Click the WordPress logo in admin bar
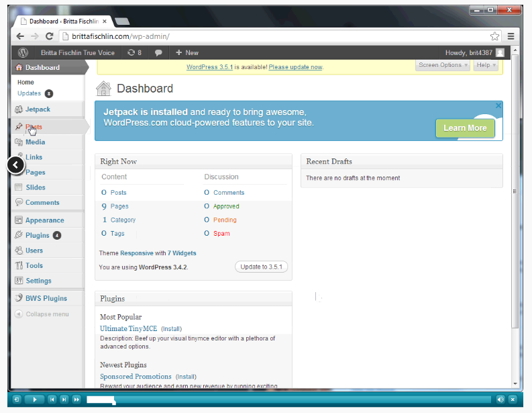532x413 pixels. pos(23,52)
